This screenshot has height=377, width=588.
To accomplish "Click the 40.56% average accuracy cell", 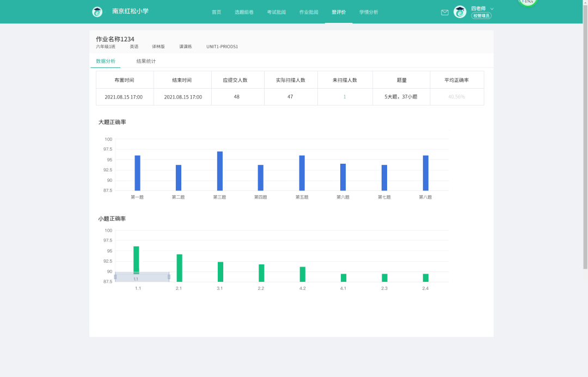I will (456, 97).
